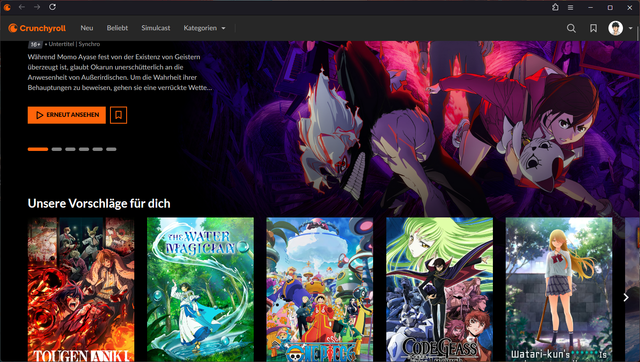Show the next suggestions with the right arrow
Screen dimensions: 640x362
(626, 298)
